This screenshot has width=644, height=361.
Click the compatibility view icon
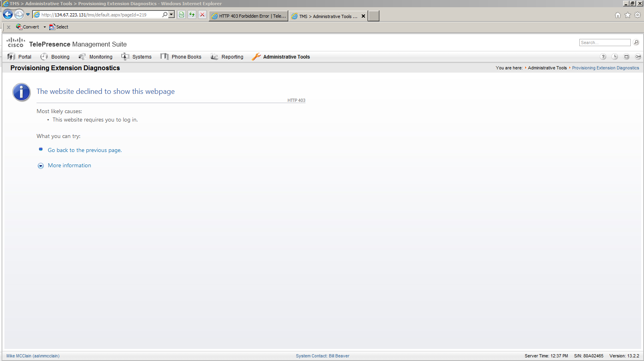click(x=181, y=15)
